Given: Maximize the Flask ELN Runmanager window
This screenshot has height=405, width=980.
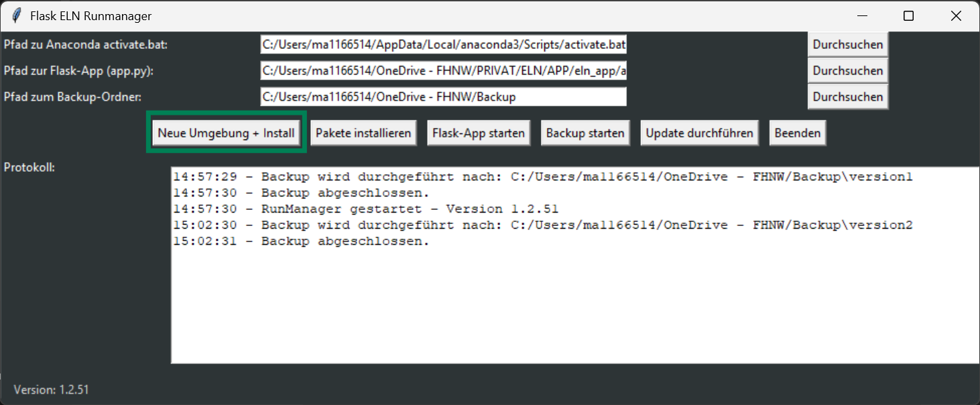Looking at the screenshot, I should pyautogui.click(x=909, y=15).
